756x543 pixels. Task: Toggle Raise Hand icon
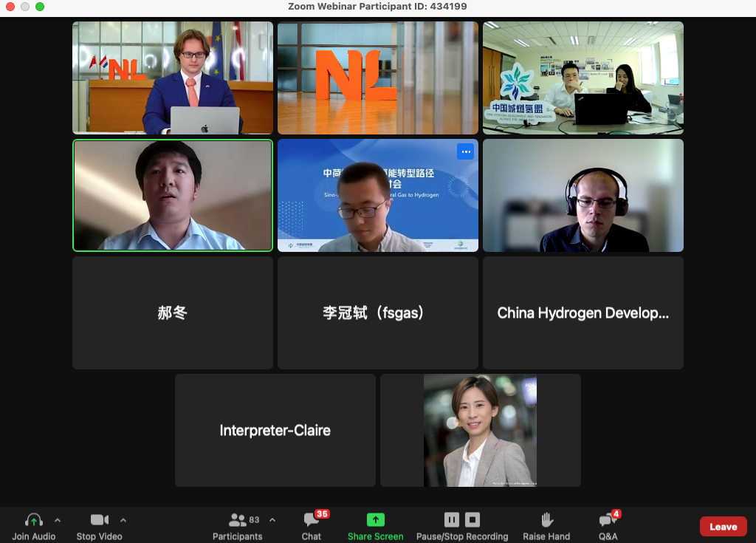(x=547, y=520)
